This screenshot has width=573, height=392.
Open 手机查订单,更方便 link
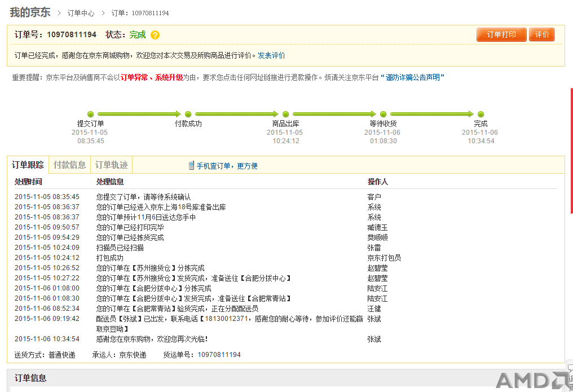tap(227, 166)
